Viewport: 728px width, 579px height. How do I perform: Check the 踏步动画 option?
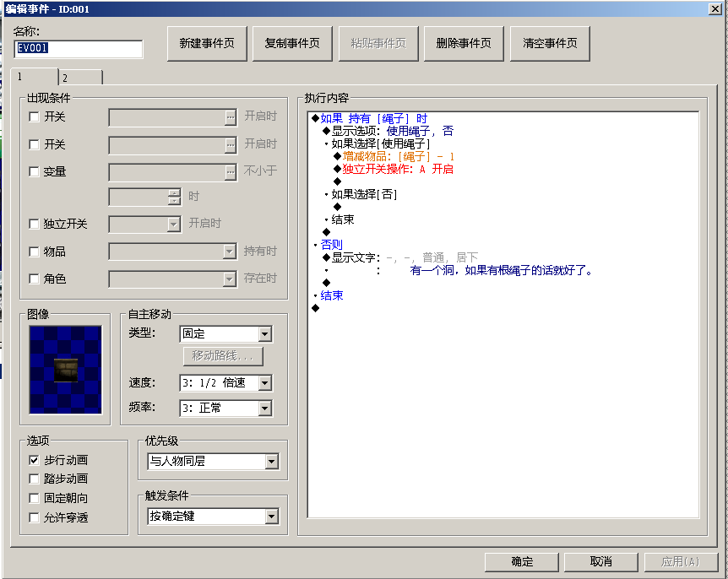pyautogui.click(x=34, y=479)
